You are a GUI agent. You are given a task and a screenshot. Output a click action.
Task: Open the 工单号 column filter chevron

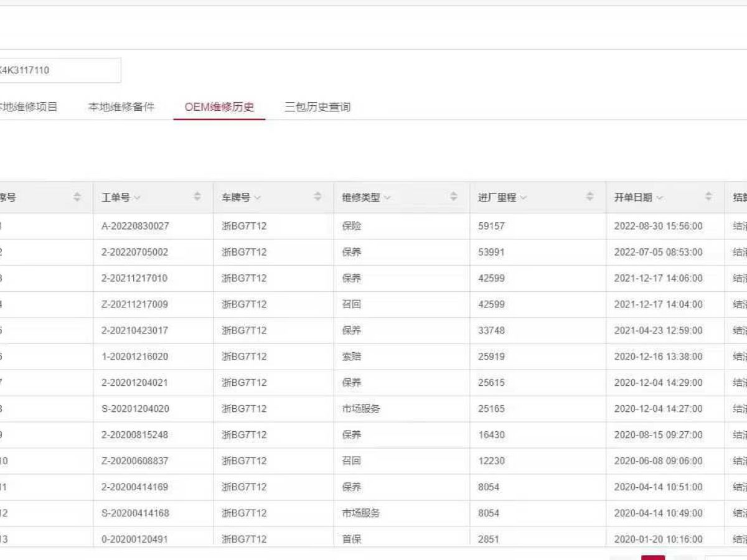click(137, 198)
